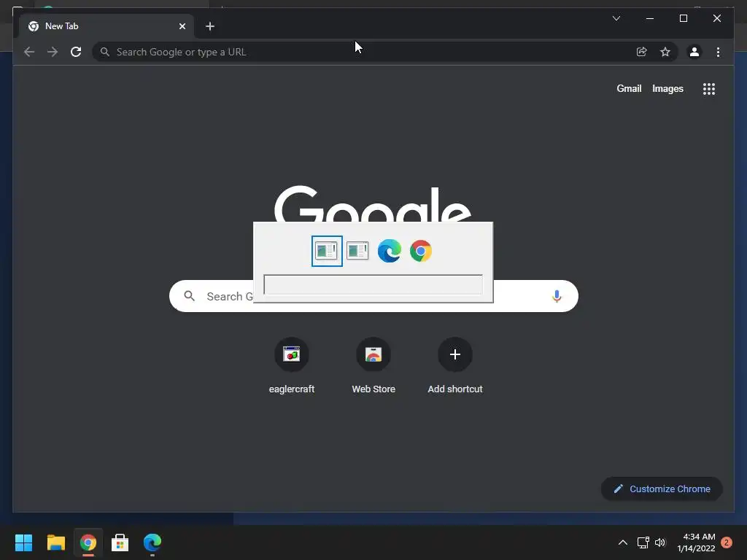Screen dimensions: 747x560
Task: Open the clock and date panel
Action: tap(696, 542)
